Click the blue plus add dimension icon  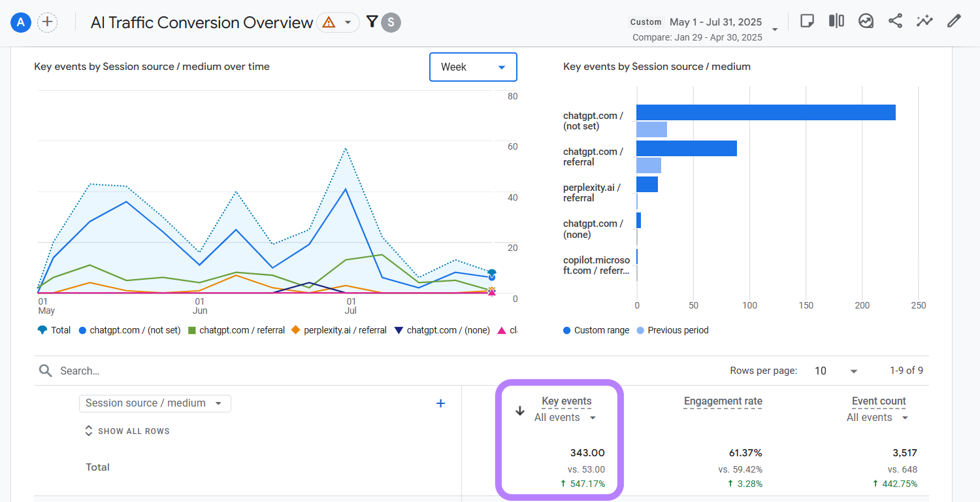[x=440, y=403]
